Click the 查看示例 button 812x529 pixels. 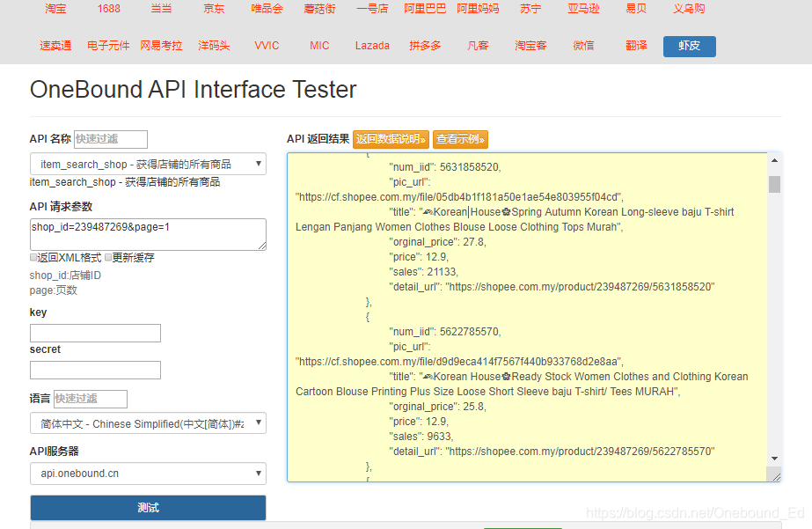pos(460,139)
